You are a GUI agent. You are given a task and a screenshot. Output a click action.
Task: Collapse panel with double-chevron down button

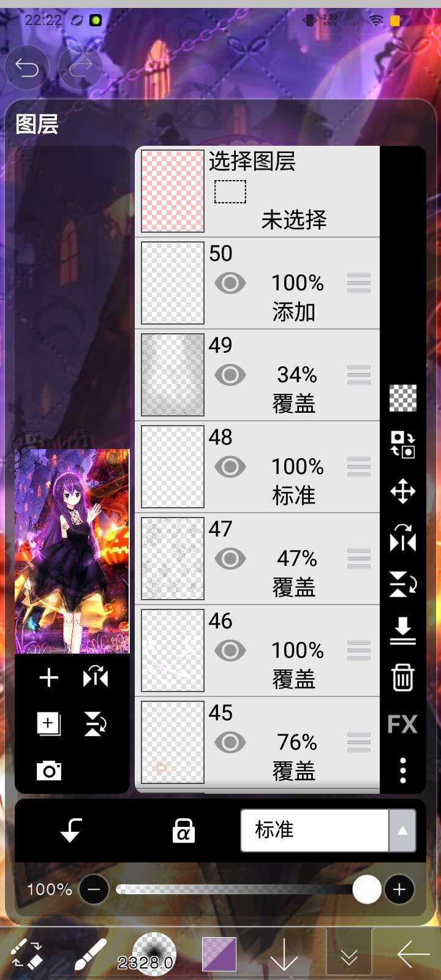coord(349,956)
